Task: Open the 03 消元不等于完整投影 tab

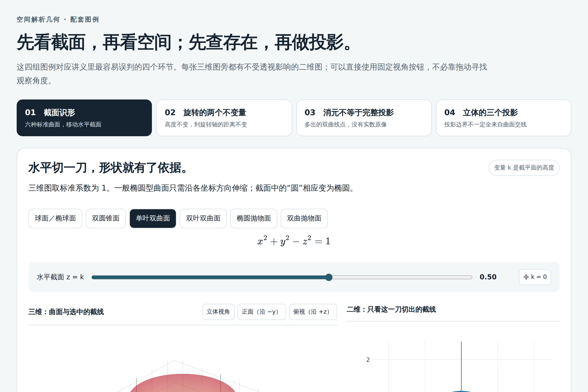Action: [x=364, y=118]
